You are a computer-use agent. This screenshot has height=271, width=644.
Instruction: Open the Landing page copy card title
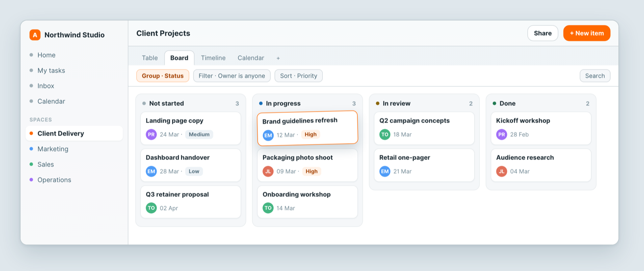coord(174,121)
